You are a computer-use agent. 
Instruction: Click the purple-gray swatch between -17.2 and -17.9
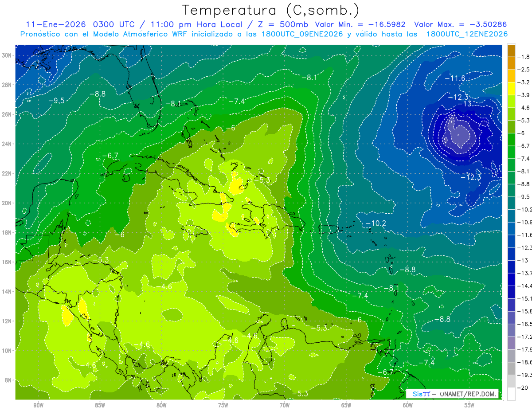(x=511, y=343)
